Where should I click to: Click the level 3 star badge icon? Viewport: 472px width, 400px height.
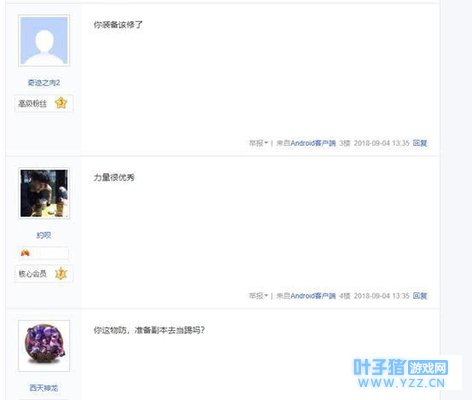tap(61, 103)
